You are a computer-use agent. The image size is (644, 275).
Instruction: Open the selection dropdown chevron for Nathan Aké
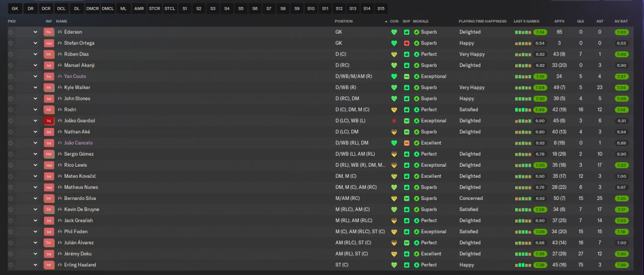click(35, 131)
